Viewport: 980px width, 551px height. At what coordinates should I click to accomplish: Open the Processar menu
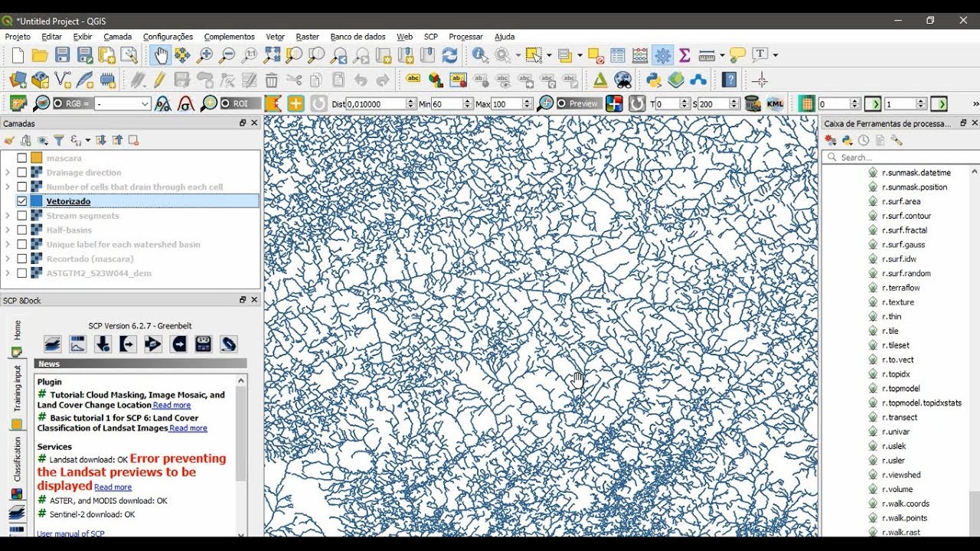pyautogui.click(x=465, y=37)
